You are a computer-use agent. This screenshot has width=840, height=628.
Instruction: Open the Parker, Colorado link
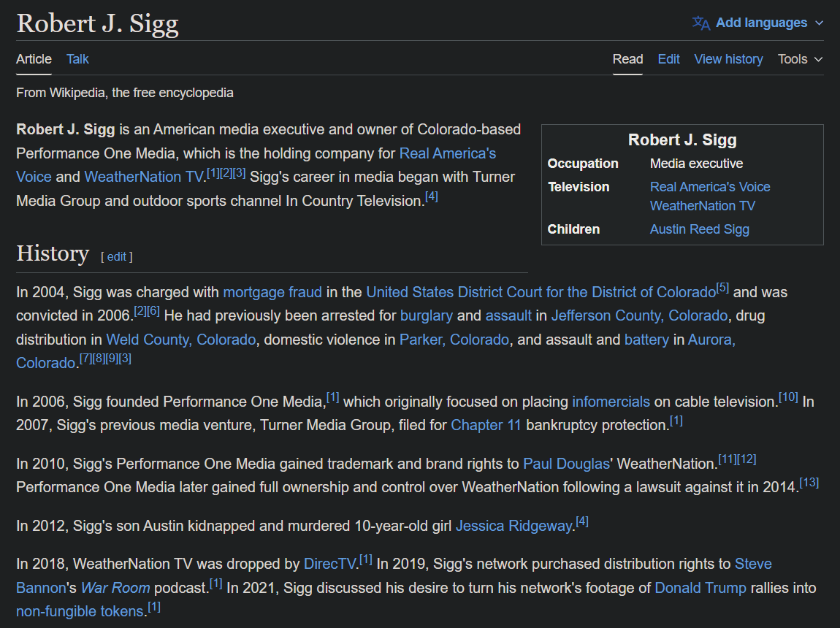point(454,340)
